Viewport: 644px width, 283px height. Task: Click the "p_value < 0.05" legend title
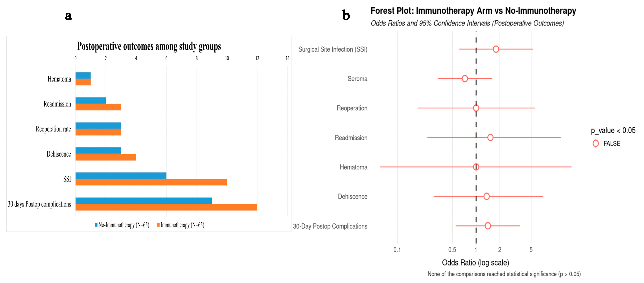[613, 130]
